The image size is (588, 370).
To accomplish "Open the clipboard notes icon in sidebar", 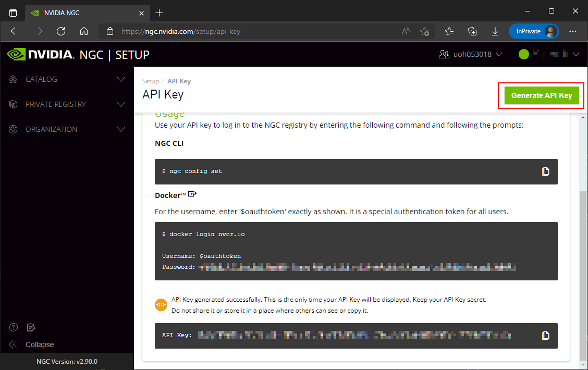I will point(31,327).
